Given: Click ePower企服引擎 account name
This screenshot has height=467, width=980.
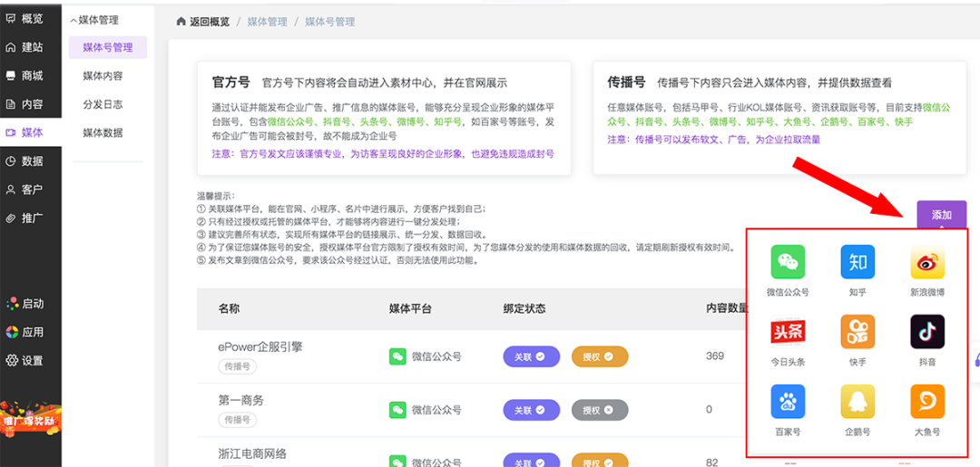Looking at the screenshot, I should click(260, 346).
